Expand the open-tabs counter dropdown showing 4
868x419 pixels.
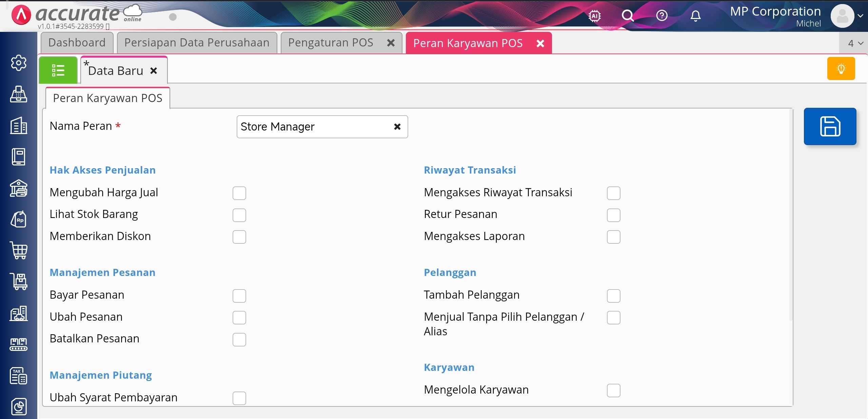[855, 43]
